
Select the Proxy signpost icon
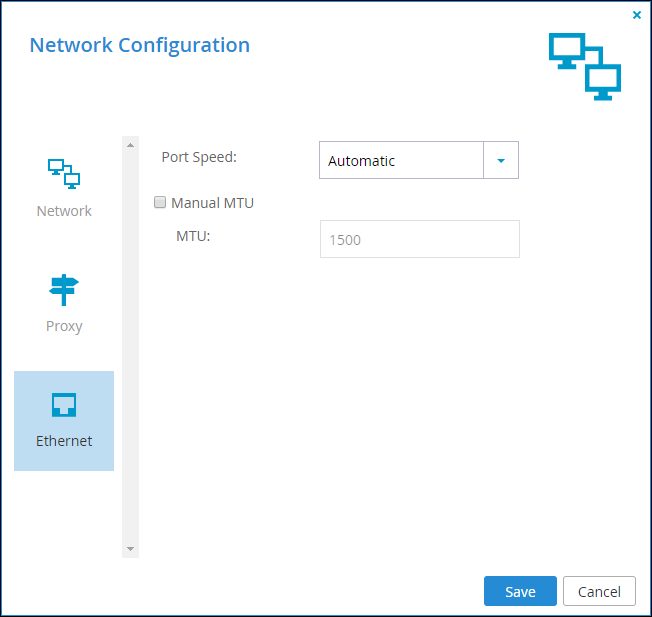(64, 290)
